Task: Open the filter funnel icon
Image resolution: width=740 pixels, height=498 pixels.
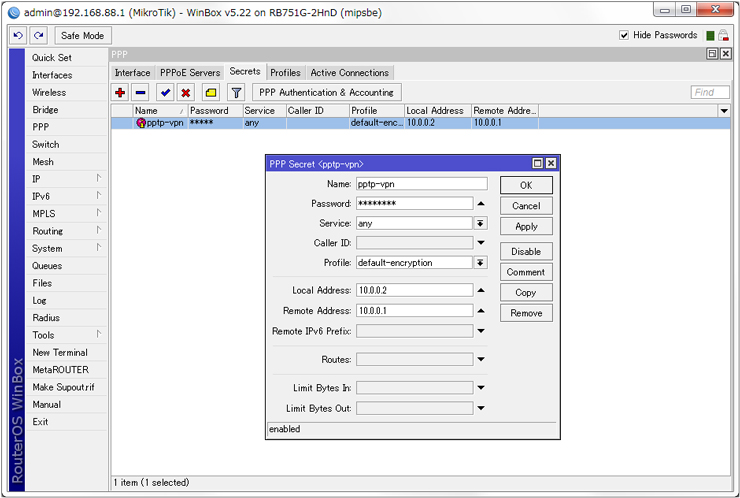Action: (237, 92)
